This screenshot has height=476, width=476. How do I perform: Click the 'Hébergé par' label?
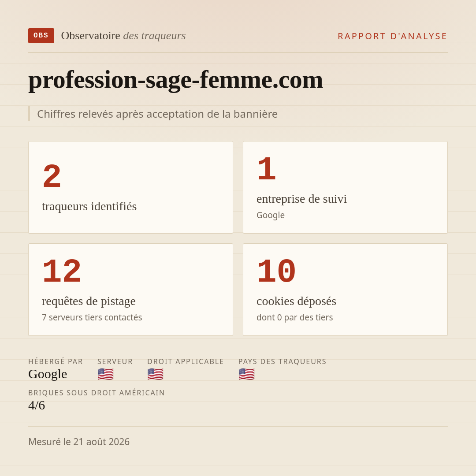[x=56, y=361]
